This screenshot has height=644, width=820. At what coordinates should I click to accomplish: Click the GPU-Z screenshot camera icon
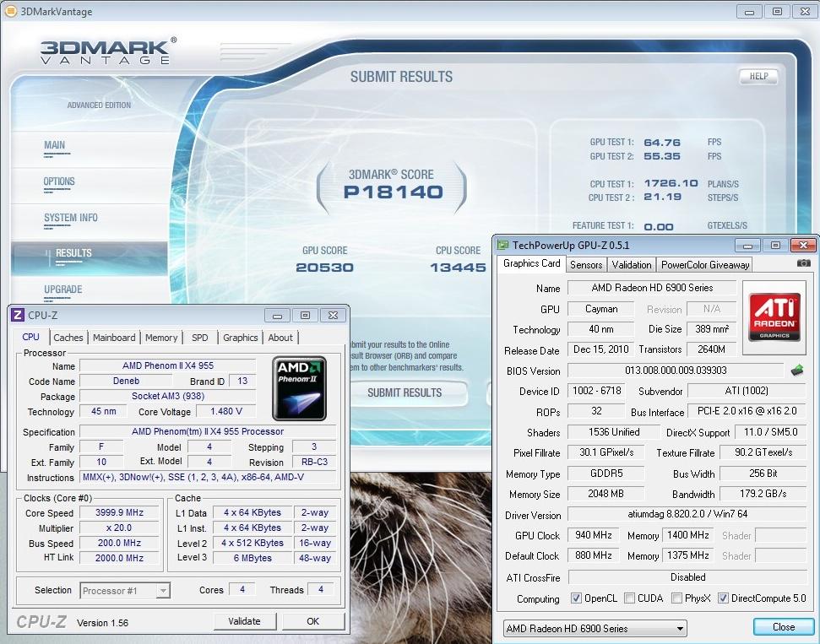[x=804, y=263]
